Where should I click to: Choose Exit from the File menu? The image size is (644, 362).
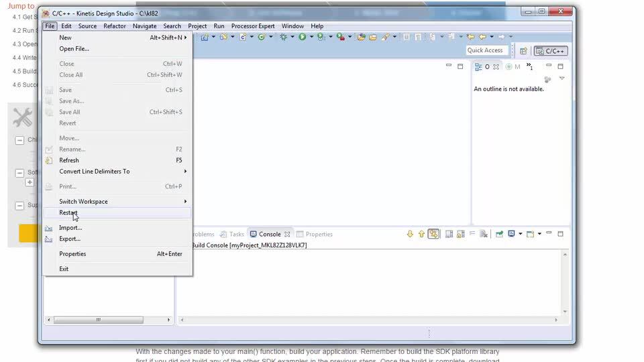[117, 269]
